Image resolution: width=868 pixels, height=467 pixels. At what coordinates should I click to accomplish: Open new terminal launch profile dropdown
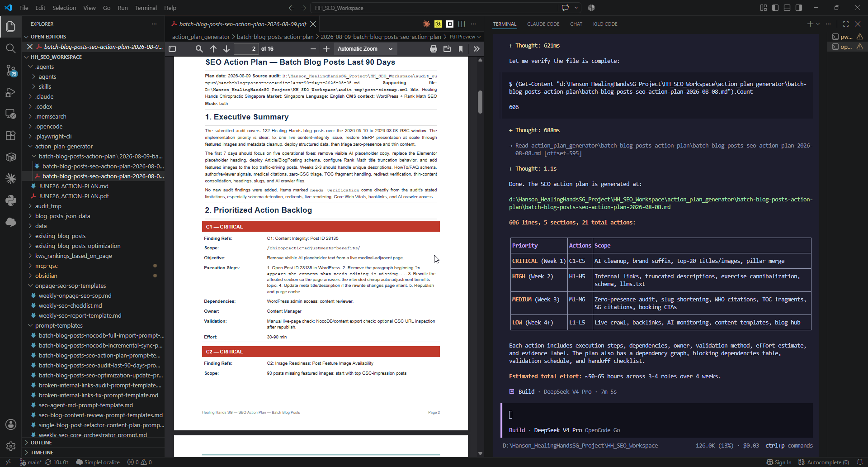tap(818, 24)
